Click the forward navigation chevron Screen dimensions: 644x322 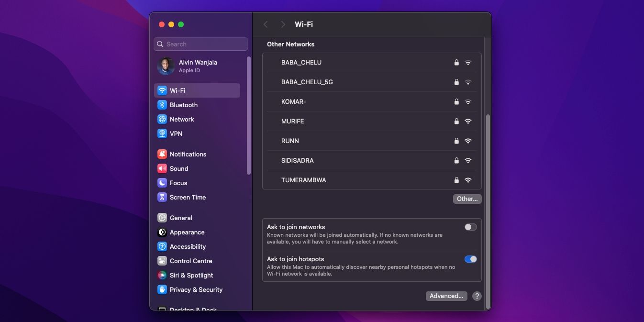pos(283,24)
